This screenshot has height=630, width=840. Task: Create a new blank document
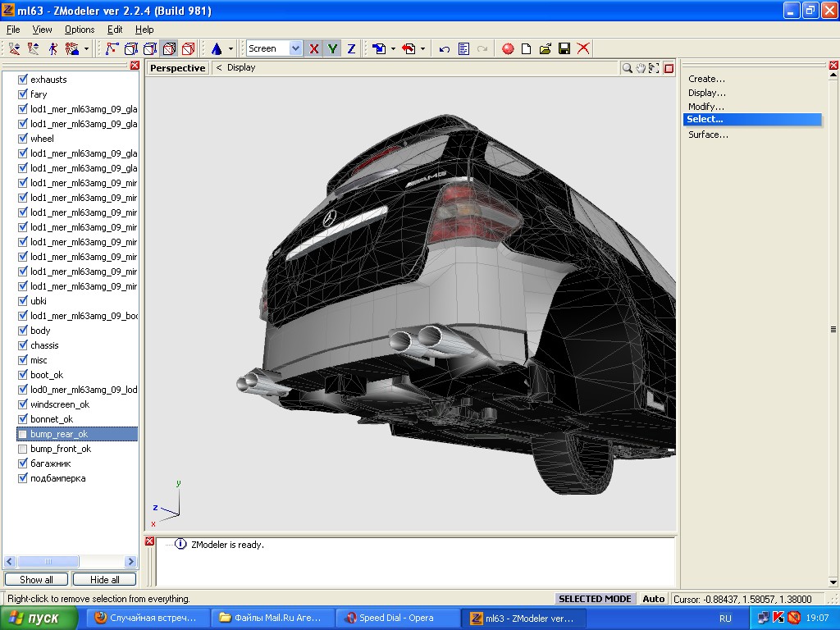(526, 48)
